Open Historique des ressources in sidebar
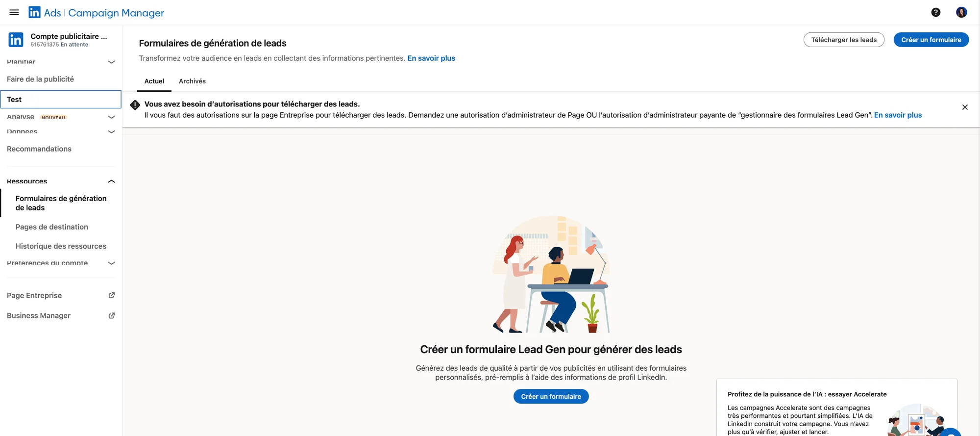This screenshot has height=436, width=980. click(61, 246)
